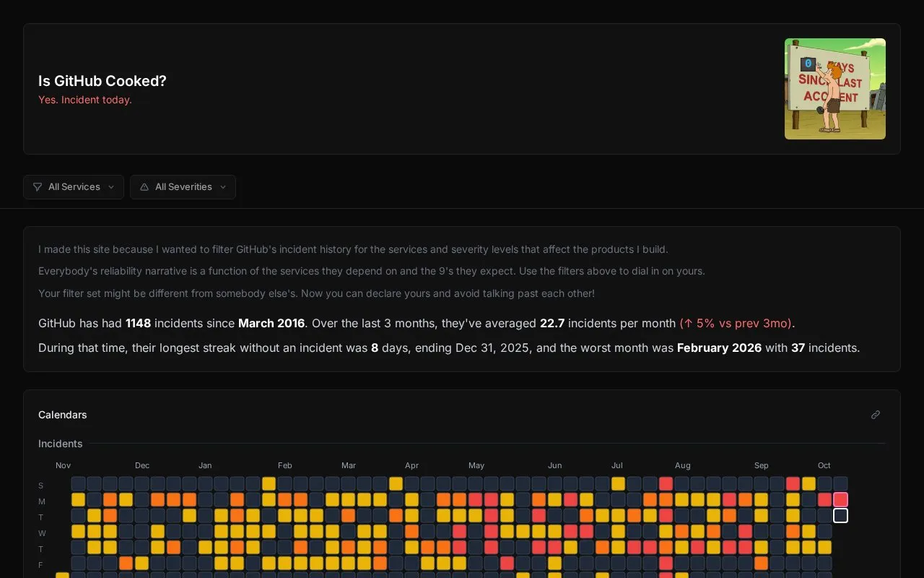Select the white-outlined calendar cell
This screenshot has height=578, width=924.
tap(840, 516)
